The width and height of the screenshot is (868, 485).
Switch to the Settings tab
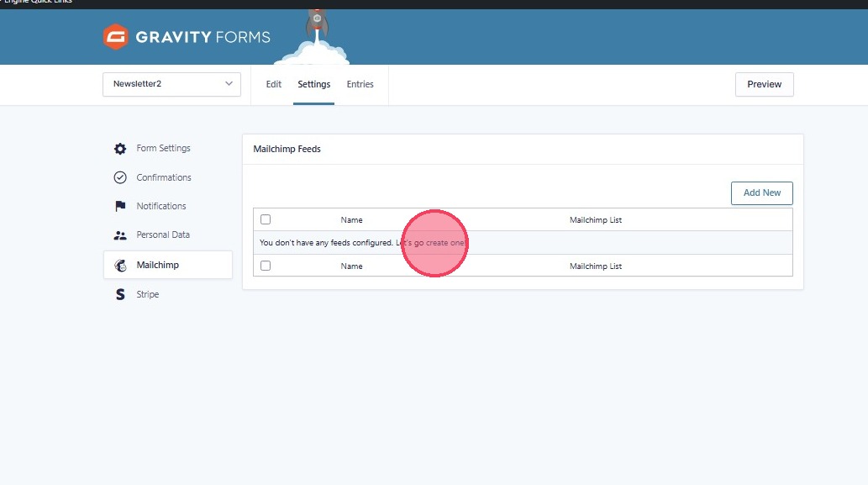point(314,84)
